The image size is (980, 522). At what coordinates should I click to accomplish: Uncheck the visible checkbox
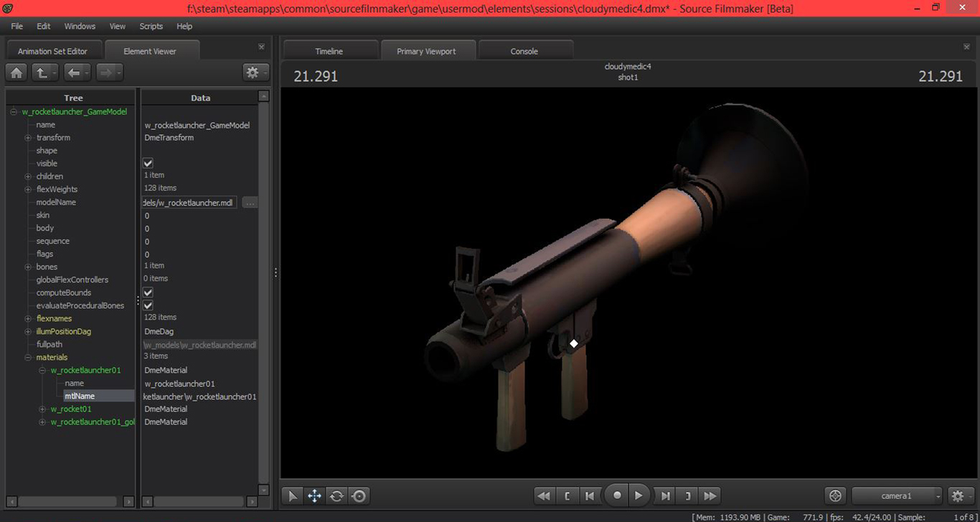click(148, 163)
